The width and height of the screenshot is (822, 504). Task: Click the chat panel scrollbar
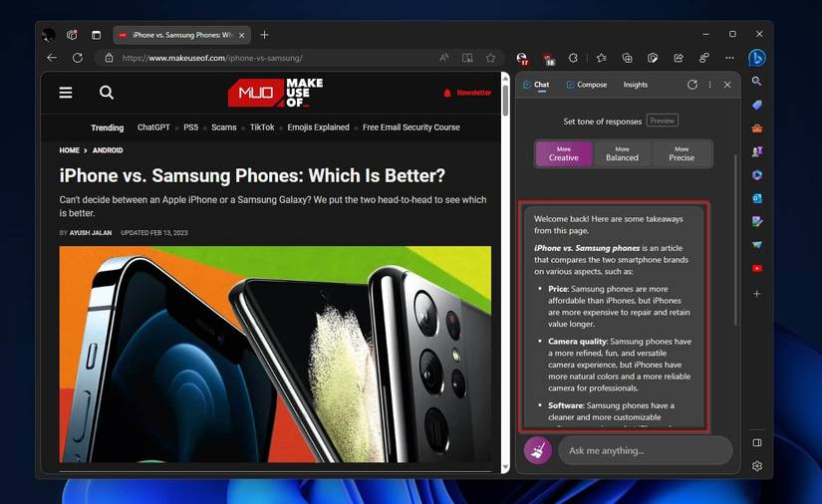pos(735,239)
